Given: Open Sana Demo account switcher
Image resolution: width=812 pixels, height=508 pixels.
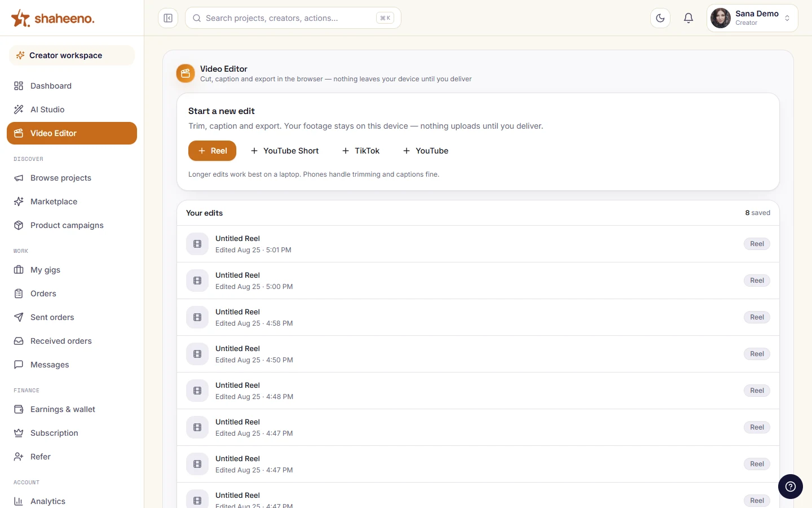Looking at the screenshot, I should 752,18.
